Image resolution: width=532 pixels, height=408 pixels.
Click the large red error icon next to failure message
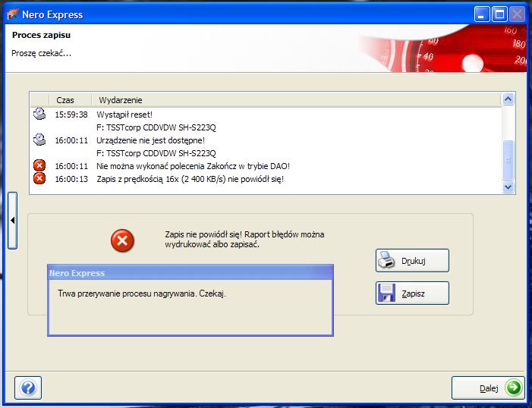click(x=122, y=241)
